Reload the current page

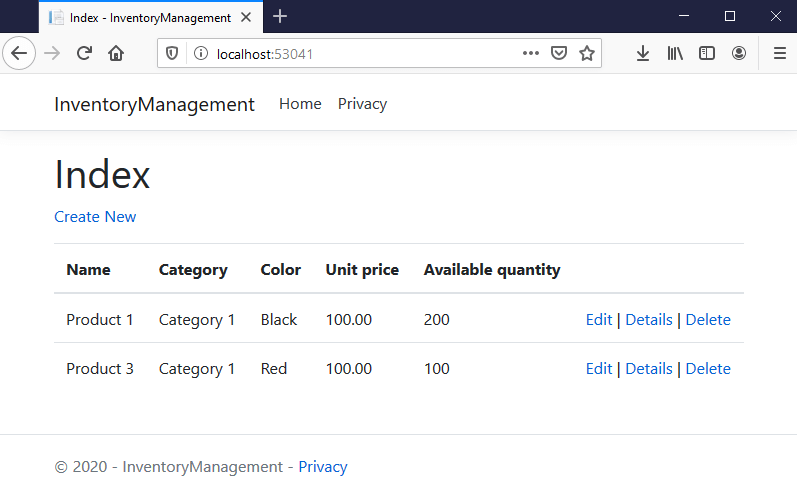pos(84,53)
